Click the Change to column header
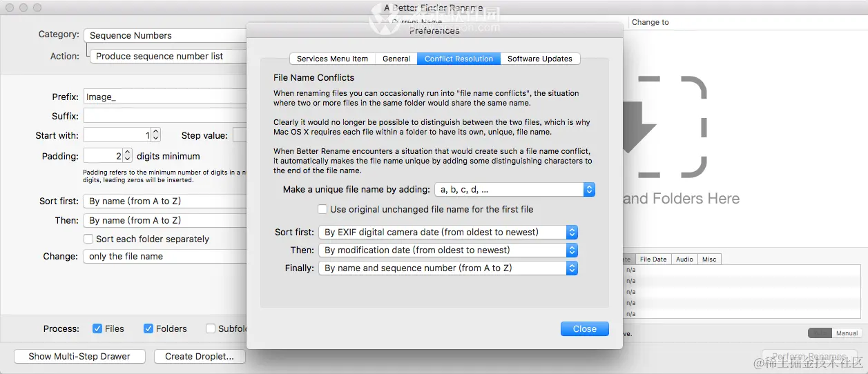This screenshot has width=868, height=374. pyautogui.click(x=650, y=22)
